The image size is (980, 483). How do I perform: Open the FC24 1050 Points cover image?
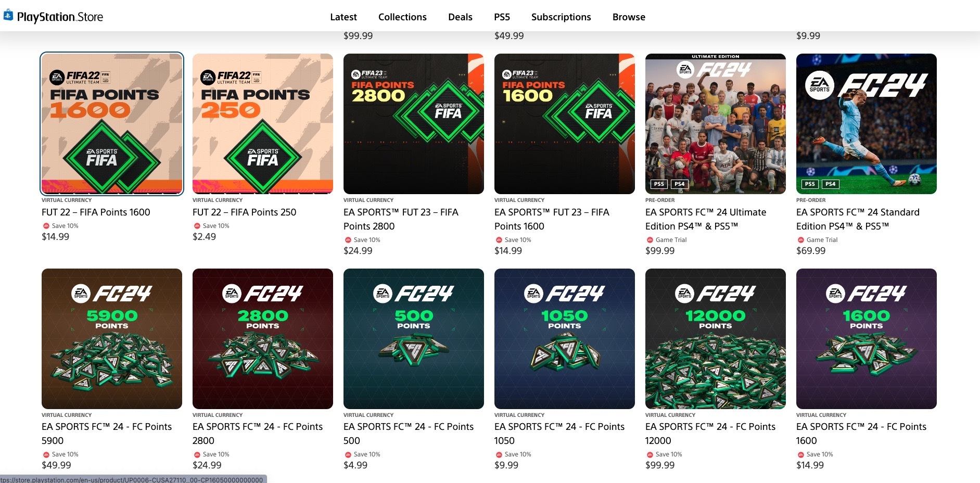[565, 339]
